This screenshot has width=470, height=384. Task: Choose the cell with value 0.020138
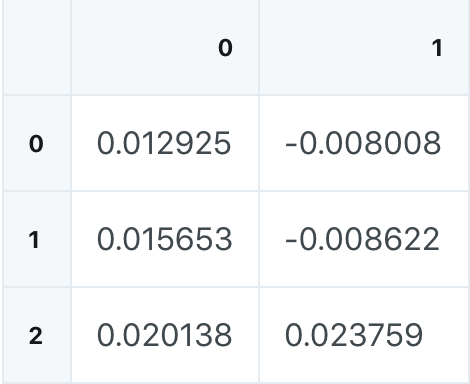[165, 335]
